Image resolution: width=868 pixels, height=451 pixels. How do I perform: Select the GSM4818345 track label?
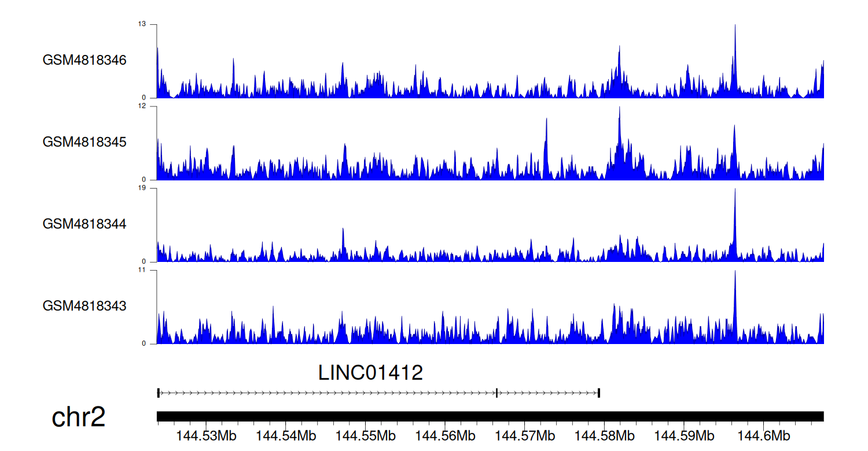(84, 142)
